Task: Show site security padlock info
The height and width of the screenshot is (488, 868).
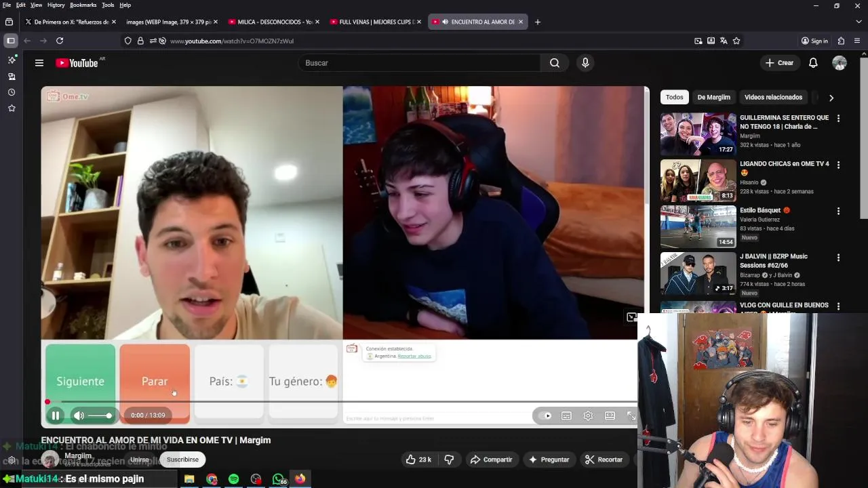Action: pos(140,41)
